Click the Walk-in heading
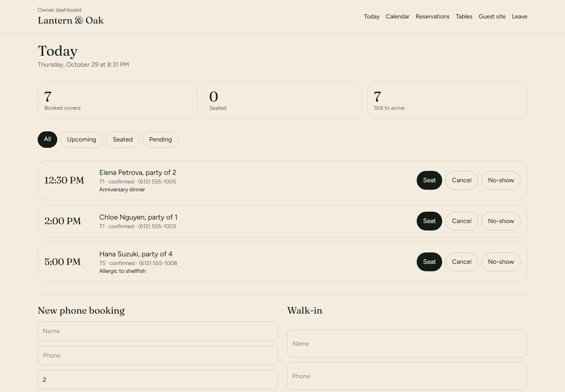 pyautogui.click(x=305, y=310)
